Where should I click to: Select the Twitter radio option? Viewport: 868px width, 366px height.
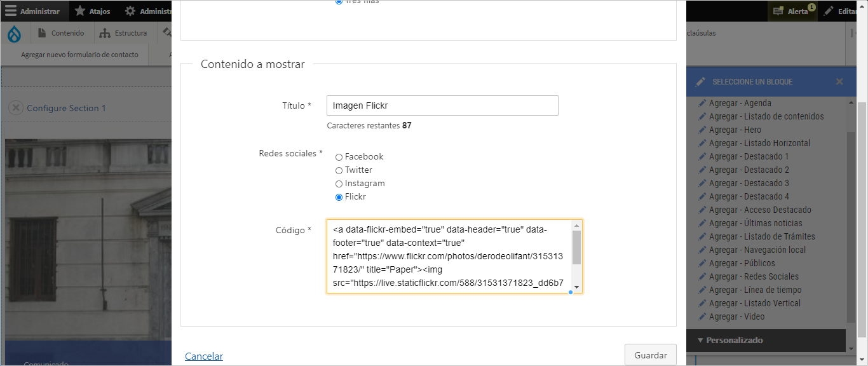[x=339, y=170]
